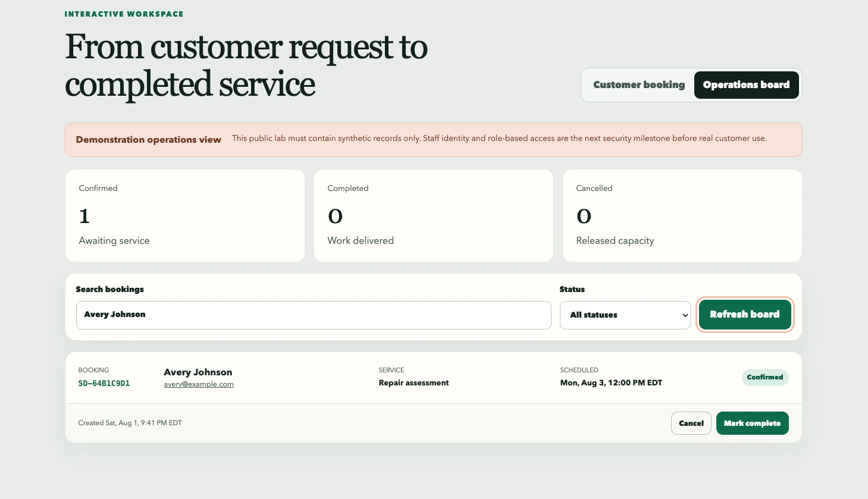868x499 pixels.
Task: Click the Confirmed status badge
Action: pyautogui.click(x=765, y=378)
